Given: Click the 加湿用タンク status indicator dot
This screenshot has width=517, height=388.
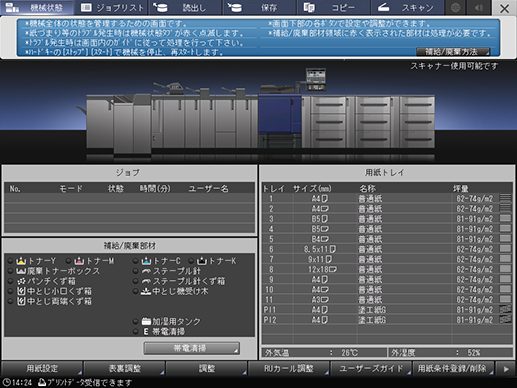Looking at the screenshot, I should click(136, 321).
